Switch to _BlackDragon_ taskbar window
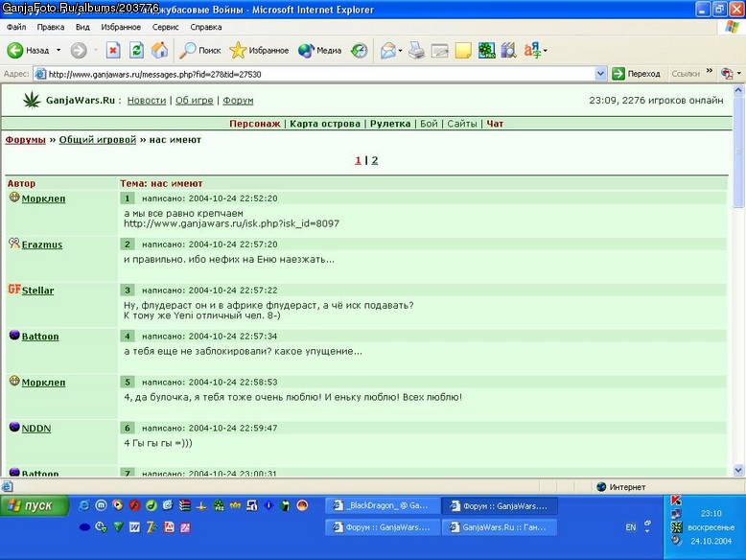 click(382, 505)
